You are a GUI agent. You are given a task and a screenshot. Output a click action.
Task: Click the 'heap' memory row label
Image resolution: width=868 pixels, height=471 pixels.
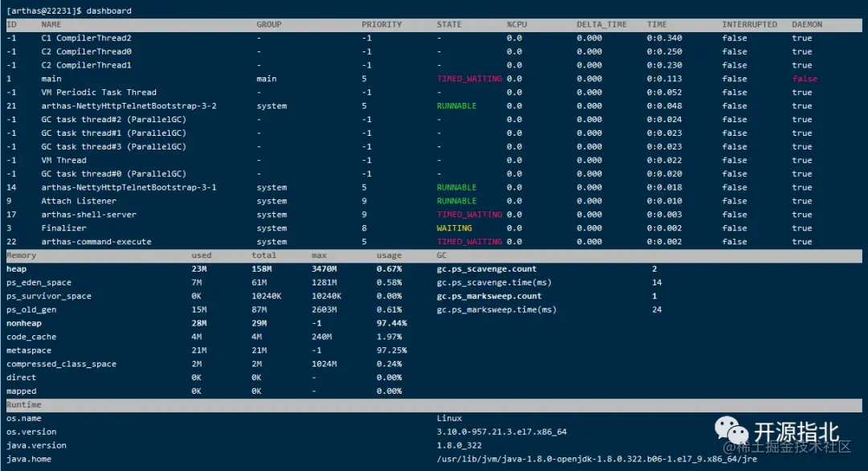[16, 268]
